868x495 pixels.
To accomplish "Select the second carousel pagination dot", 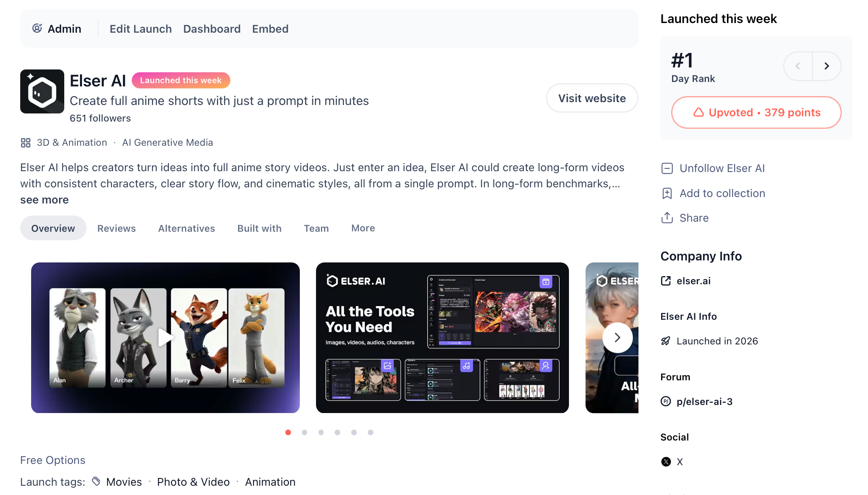I will 304,432.
